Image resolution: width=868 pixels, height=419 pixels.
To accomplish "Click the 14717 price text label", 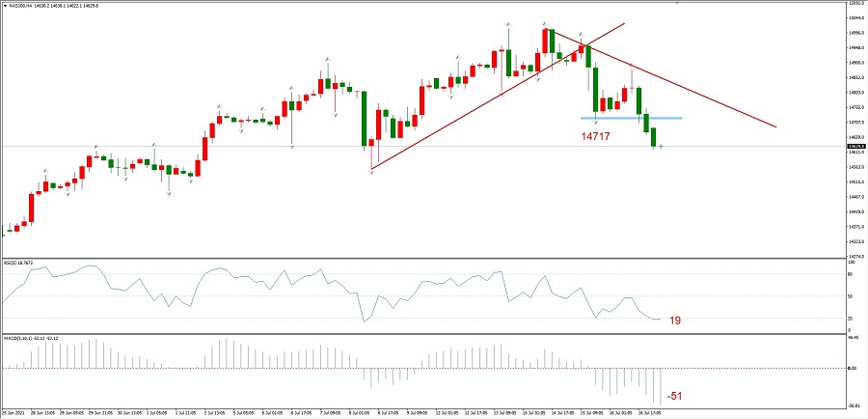I will click(596, 136).
